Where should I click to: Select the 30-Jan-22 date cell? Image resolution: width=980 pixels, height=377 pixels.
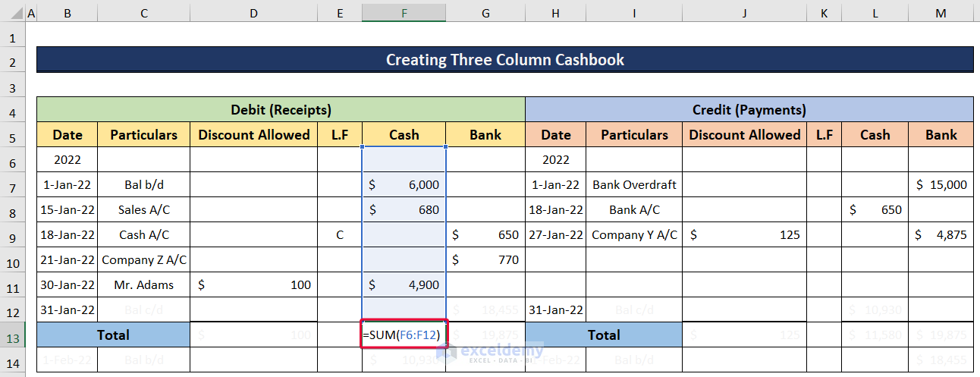[x=67, y=284]
